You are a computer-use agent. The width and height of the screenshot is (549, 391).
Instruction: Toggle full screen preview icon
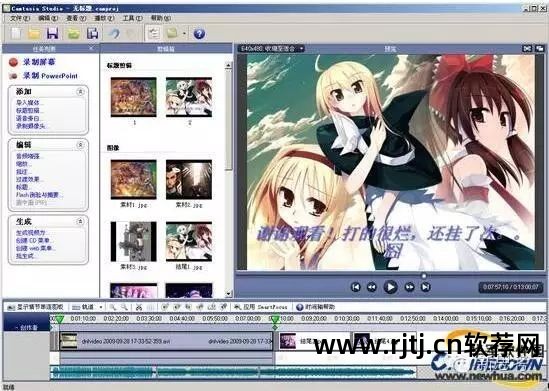(x=527, y=49)
